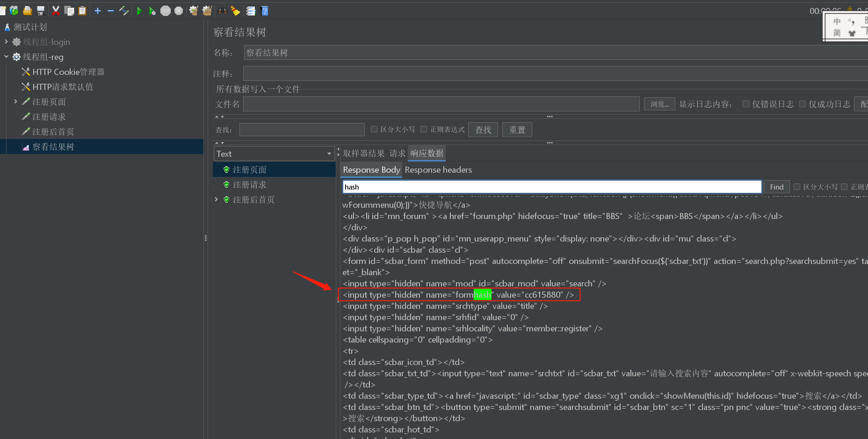Click the Save floppy disk icon
The height and width of the screenshot is (439, 868).
41,11
